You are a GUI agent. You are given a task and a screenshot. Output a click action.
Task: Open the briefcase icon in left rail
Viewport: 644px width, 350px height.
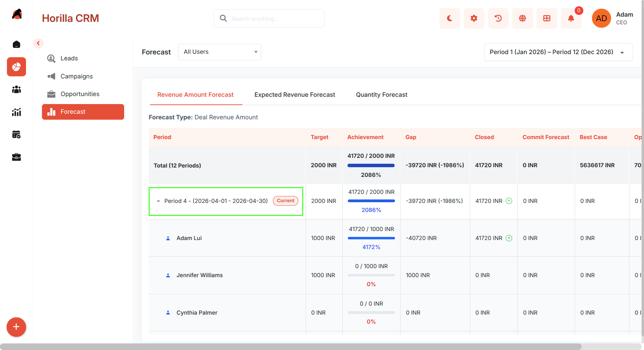coord(16,157)
